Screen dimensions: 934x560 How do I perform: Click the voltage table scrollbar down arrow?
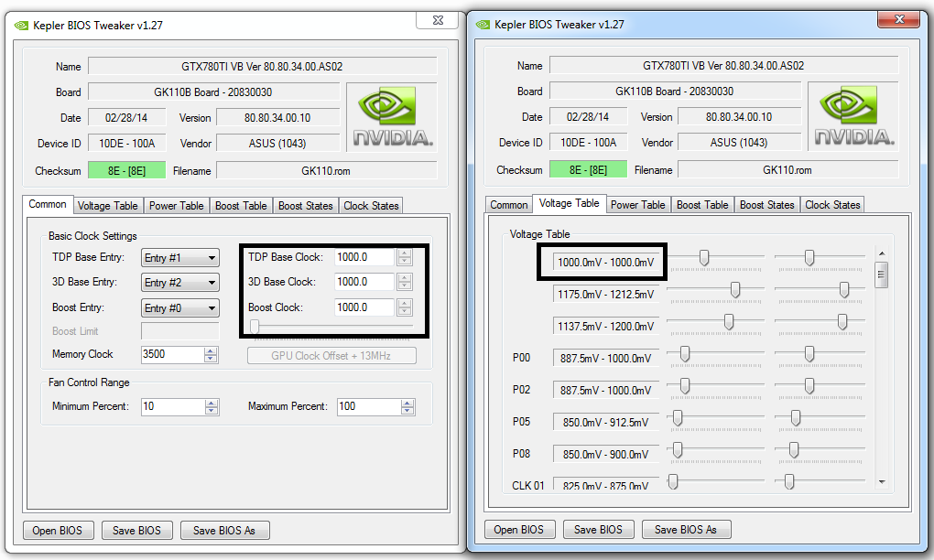pos(882,482)
